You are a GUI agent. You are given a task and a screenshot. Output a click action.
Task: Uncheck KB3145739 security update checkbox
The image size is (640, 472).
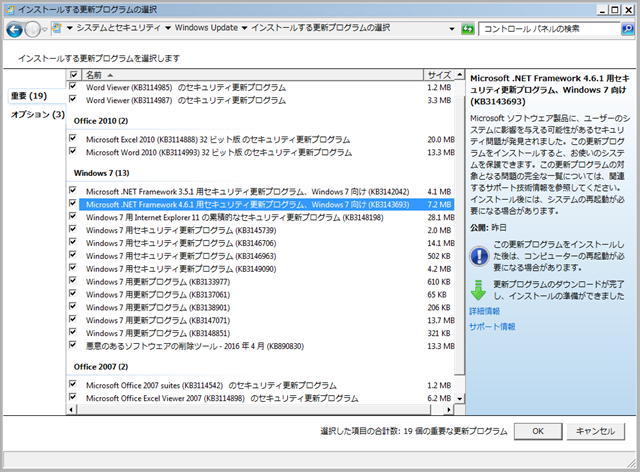point(73,229)
